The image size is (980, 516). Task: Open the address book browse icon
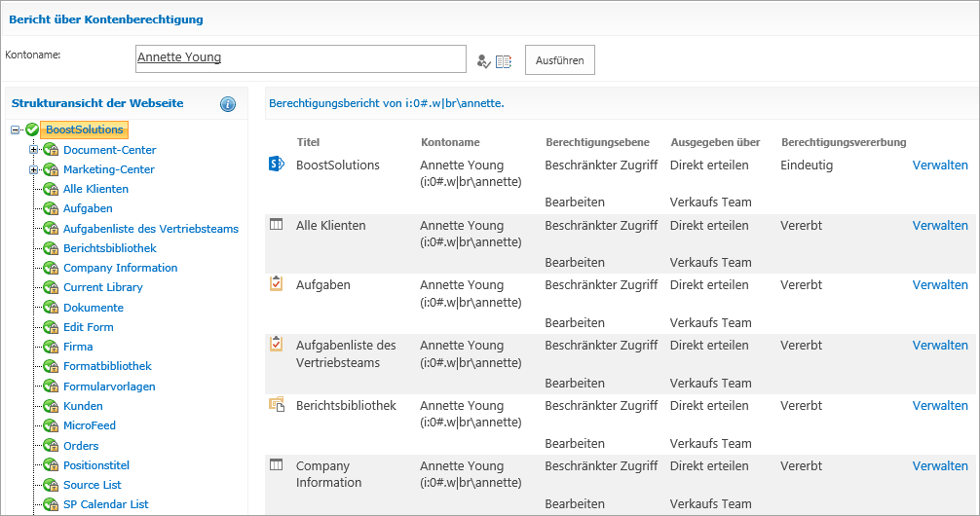(503, 61)
